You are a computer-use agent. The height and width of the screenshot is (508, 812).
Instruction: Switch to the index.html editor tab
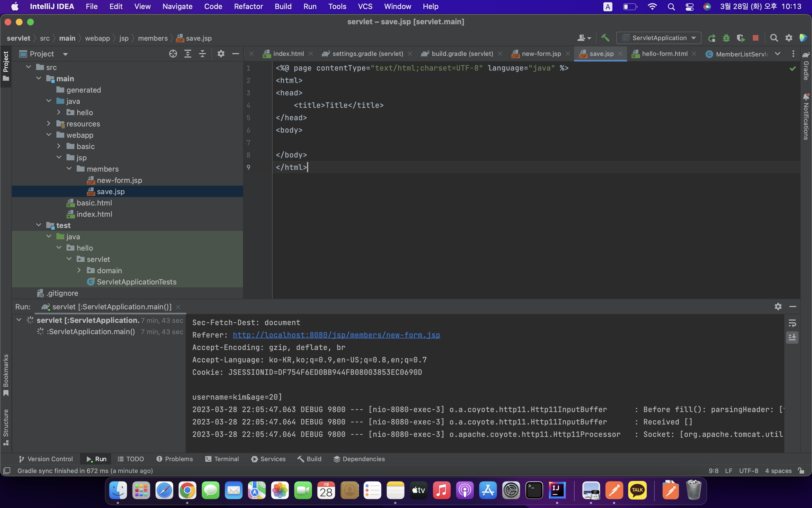288,54
